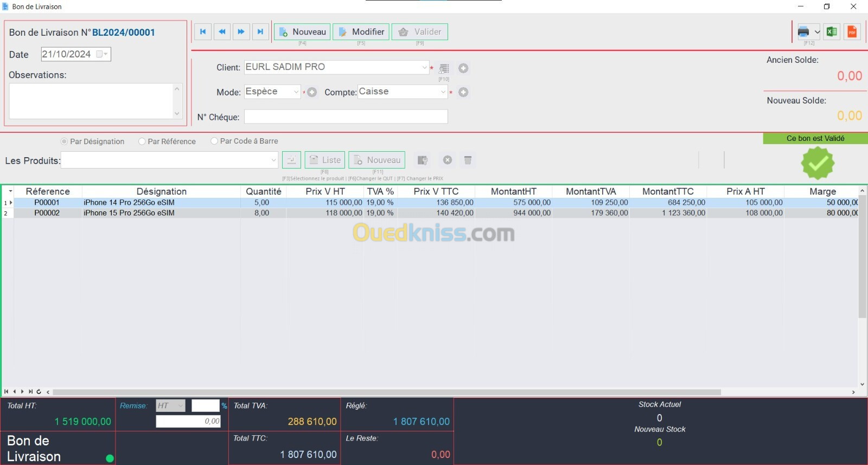Click the Remise percentage input field
This screenshot has width=868, height=465.
pos(205,405)
